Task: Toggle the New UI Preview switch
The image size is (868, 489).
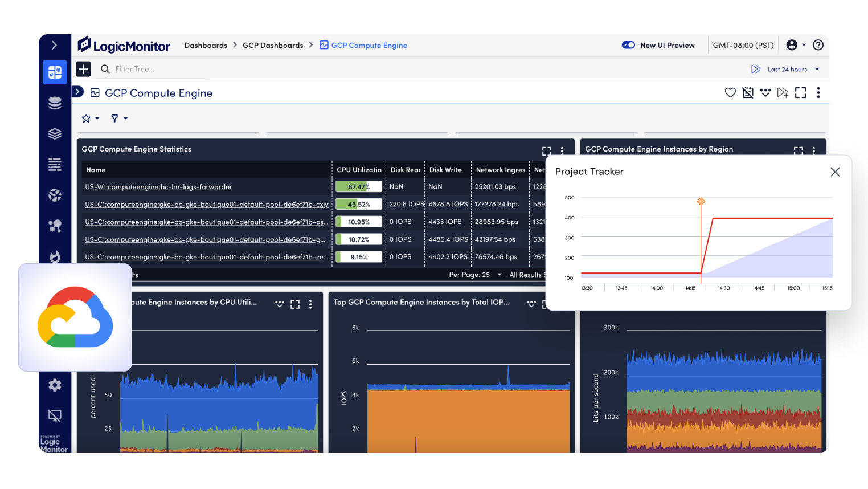Action: 628,45
